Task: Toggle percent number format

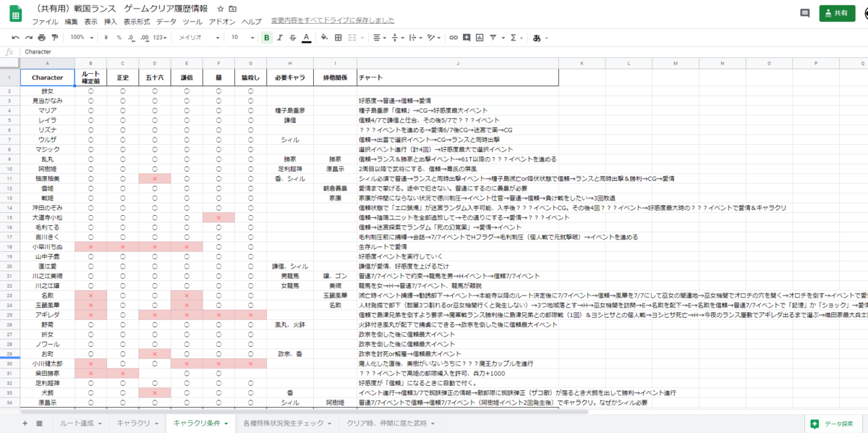Action: click(119, 38)
